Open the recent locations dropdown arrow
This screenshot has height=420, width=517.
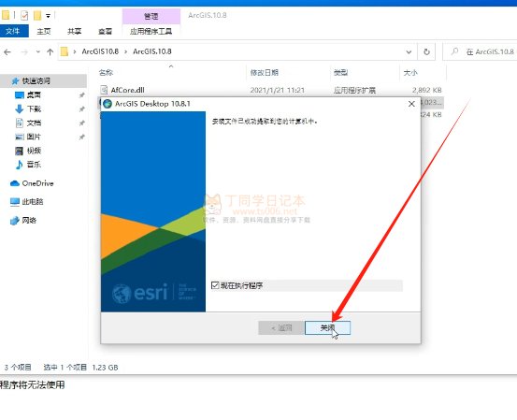[38, 51]
